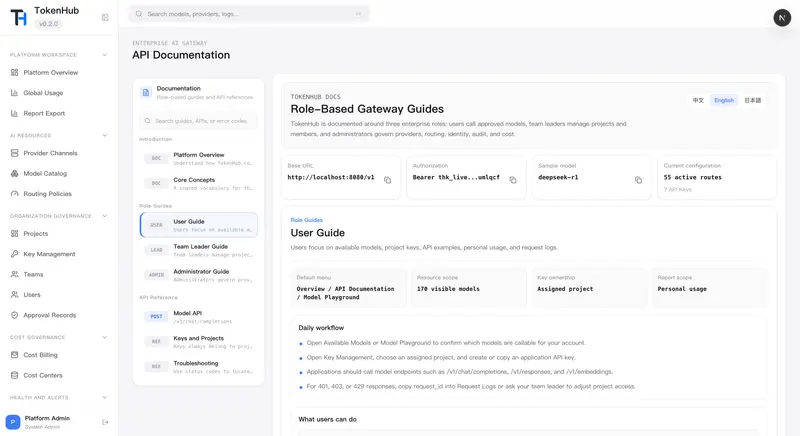Switch documentation language to 中文
Screen dimensions: 800x436
coord(698,100)
